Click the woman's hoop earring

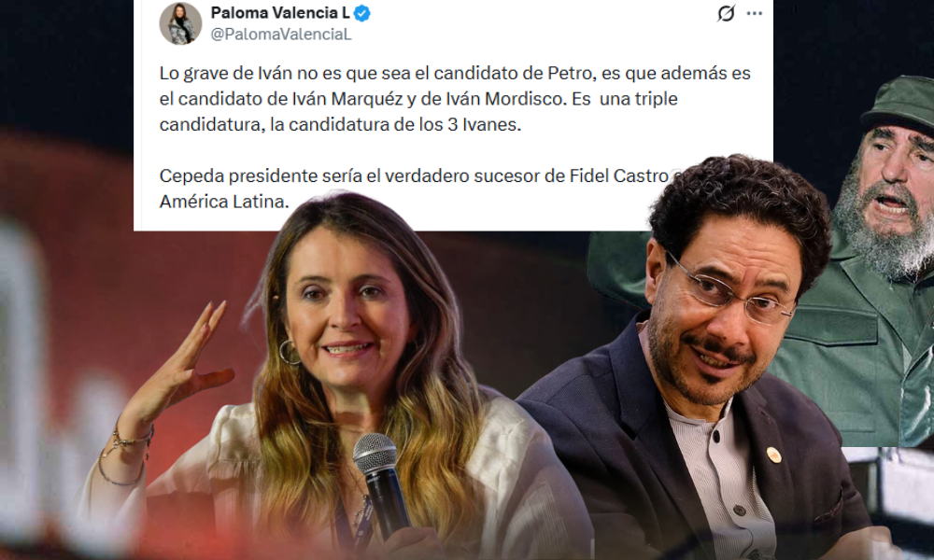(290, 352)
